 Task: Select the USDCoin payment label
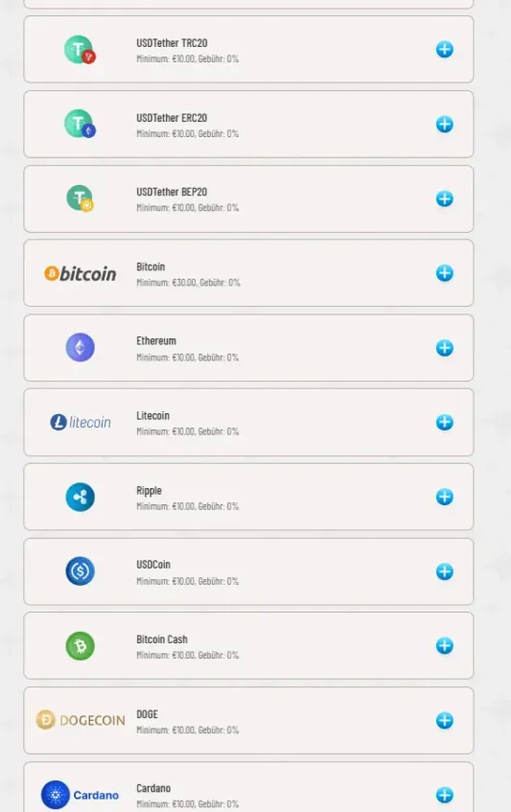click(153, 565)
